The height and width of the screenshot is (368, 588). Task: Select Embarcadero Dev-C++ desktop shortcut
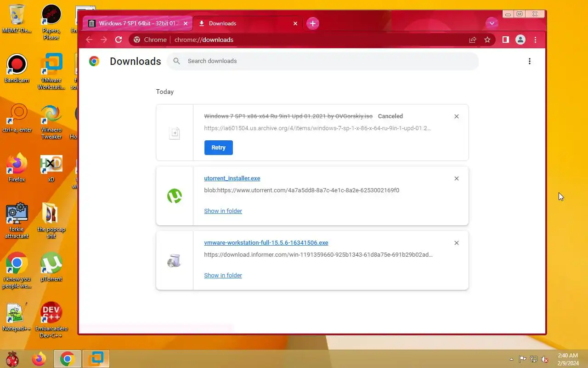click(51, 320)
